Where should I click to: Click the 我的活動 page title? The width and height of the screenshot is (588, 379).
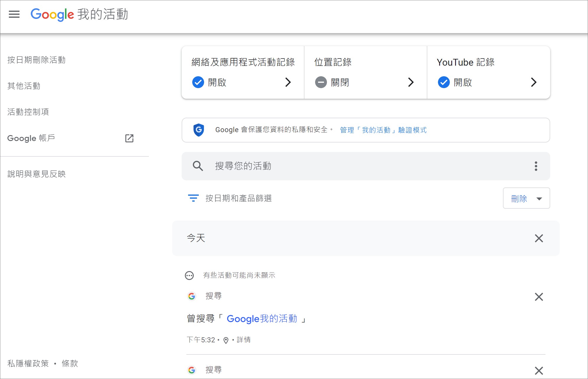103,14
